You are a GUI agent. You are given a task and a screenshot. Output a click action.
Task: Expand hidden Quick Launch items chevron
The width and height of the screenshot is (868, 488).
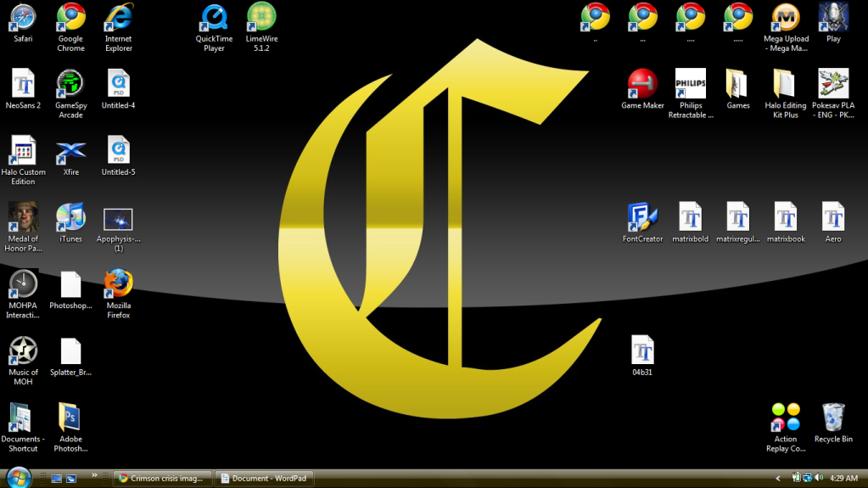click(x=94, y=475)
